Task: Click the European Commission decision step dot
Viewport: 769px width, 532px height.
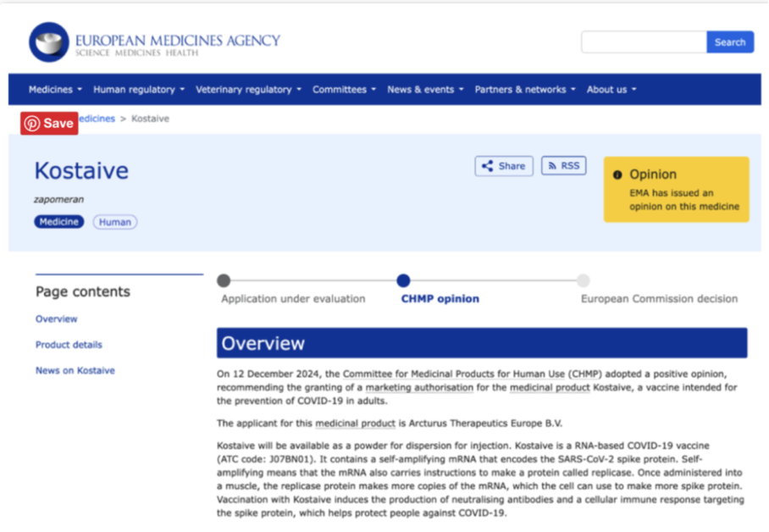Action: [584, 280]
